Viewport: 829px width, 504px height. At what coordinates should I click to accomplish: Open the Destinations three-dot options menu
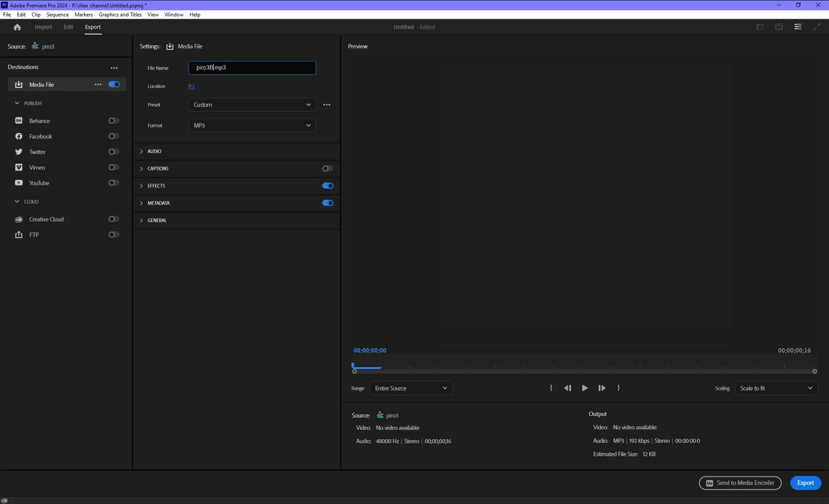[114, 68]
